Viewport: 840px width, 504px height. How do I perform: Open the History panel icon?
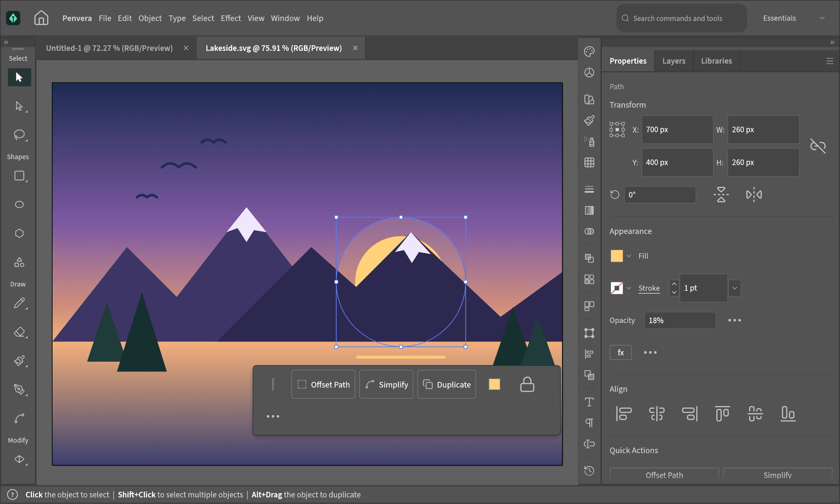click(589, 471)
